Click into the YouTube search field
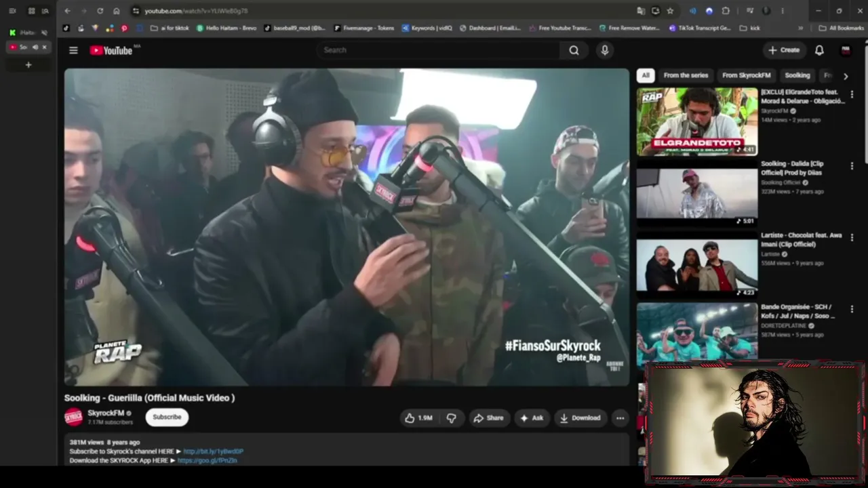 [x=438, y=50]
